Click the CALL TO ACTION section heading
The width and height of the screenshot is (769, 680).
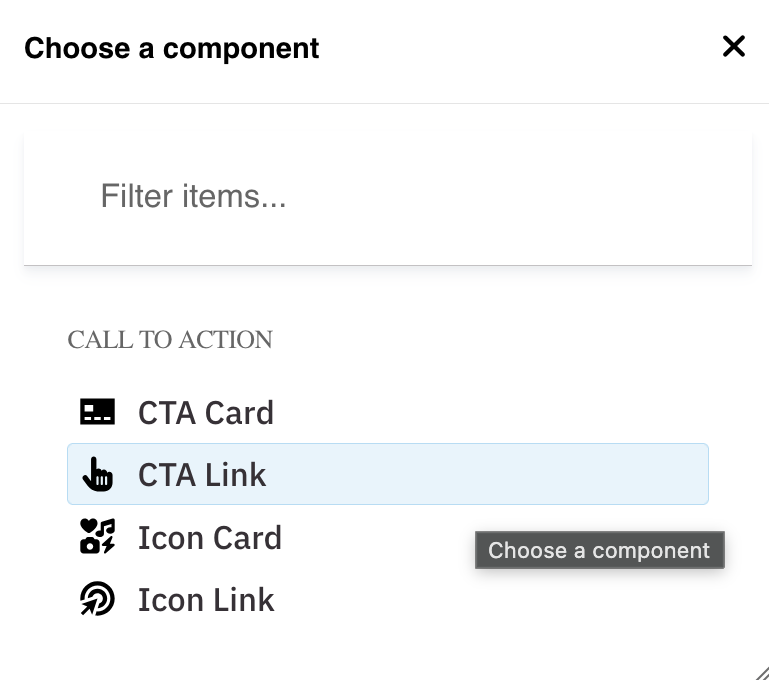click(170, 340)
